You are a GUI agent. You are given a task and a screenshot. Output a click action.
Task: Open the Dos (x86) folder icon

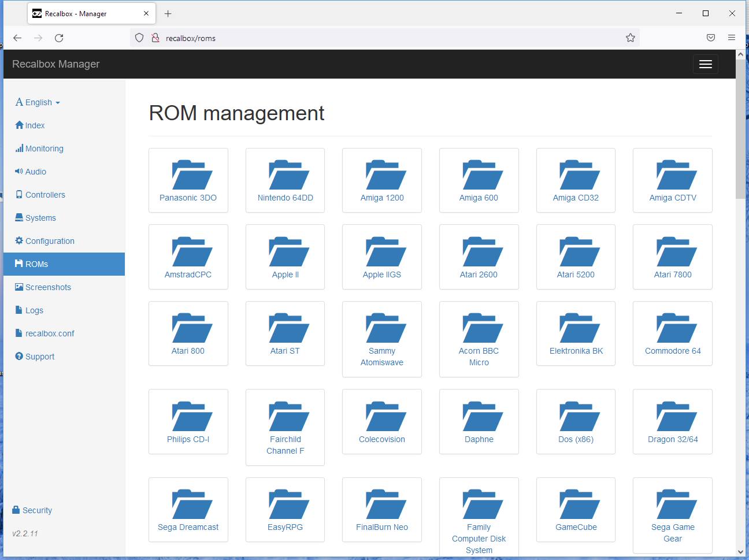click(580, 416)
